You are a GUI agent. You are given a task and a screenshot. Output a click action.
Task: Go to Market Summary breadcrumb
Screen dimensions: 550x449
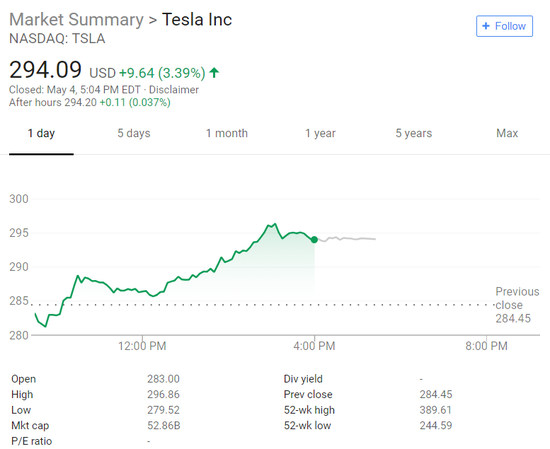pos(76,19)
